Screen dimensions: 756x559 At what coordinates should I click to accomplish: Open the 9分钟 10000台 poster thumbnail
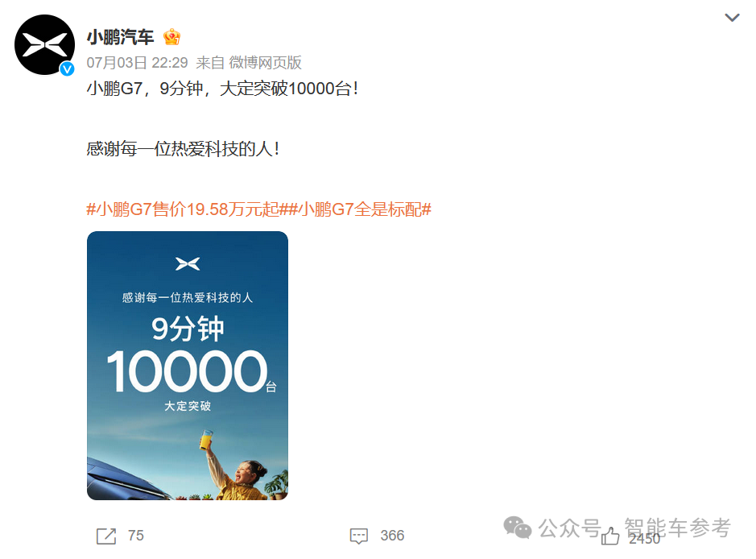click(x=188, y=366)
